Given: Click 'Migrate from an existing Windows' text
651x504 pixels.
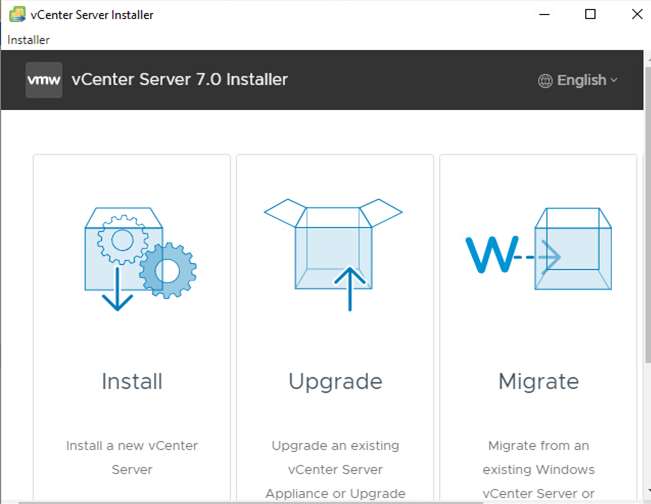Looking at the screenshot, I should (538, 457).
